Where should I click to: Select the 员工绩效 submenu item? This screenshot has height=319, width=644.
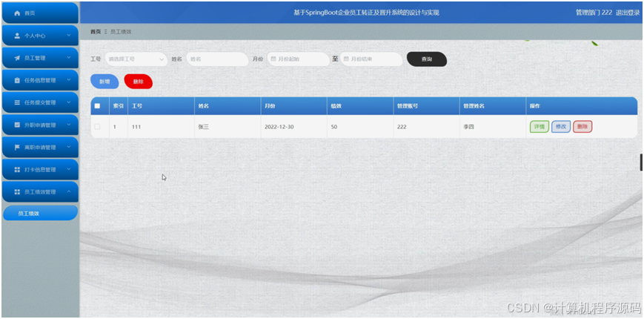(40, 214)
